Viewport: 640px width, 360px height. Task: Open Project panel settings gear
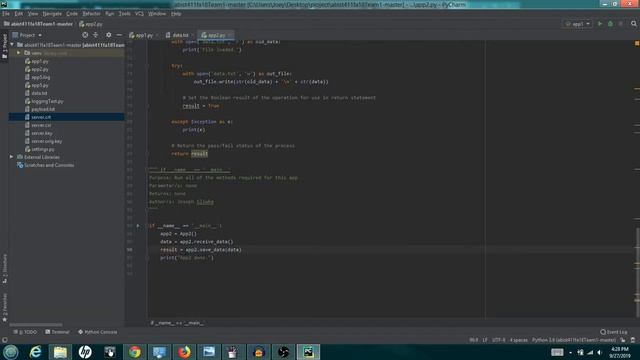[109, 35]
